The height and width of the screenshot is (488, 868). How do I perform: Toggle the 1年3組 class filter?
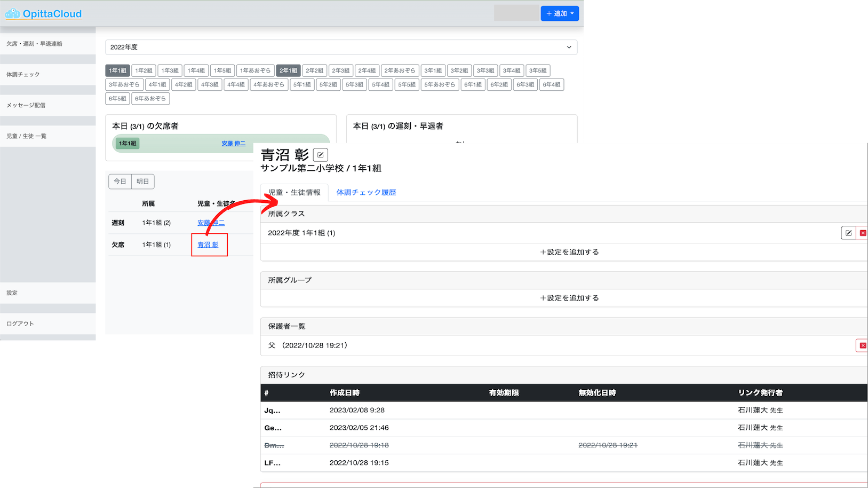[170, 70]
